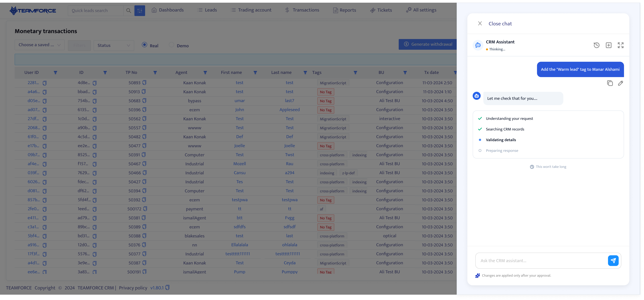Open the Privacy policy link
Screen dimensions: 644x300
133,288
